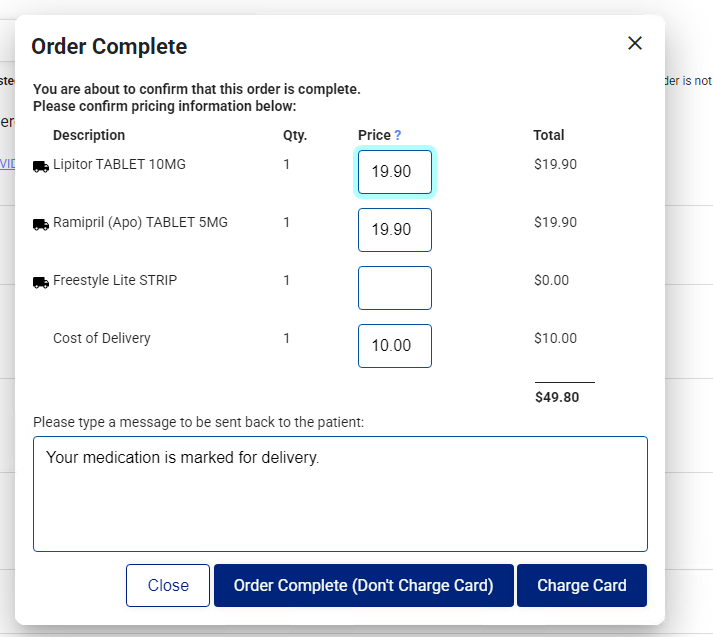Select the Ramipril (Apo) TABLET 5MG text
This screenshot has height=637, width=713.
coord(140,222)
